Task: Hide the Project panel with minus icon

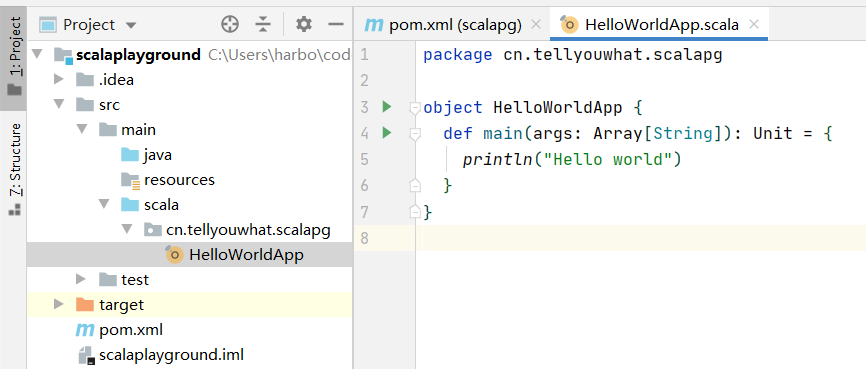Action: [336, 24]
